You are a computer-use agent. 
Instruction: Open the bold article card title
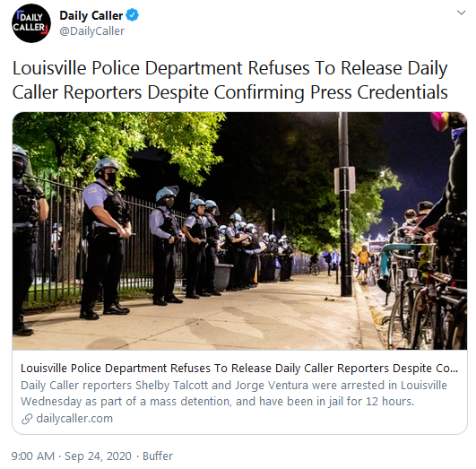click(239, 369)
